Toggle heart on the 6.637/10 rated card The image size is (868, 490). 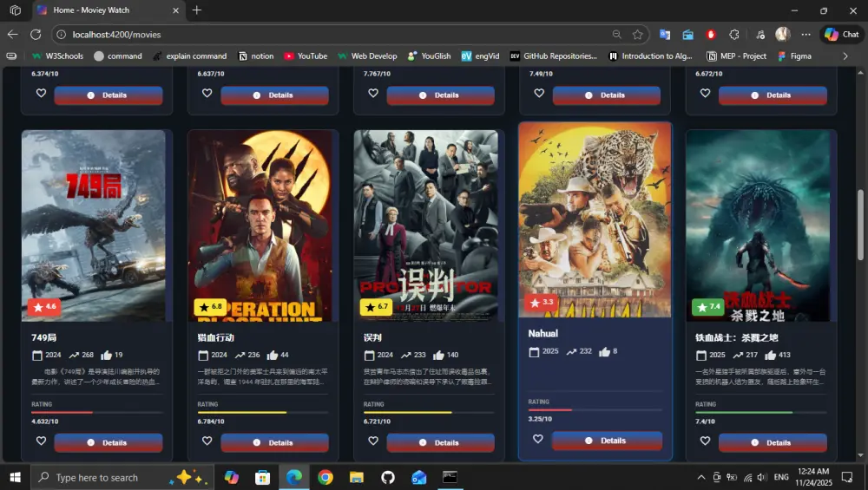[x=207, y=93]
